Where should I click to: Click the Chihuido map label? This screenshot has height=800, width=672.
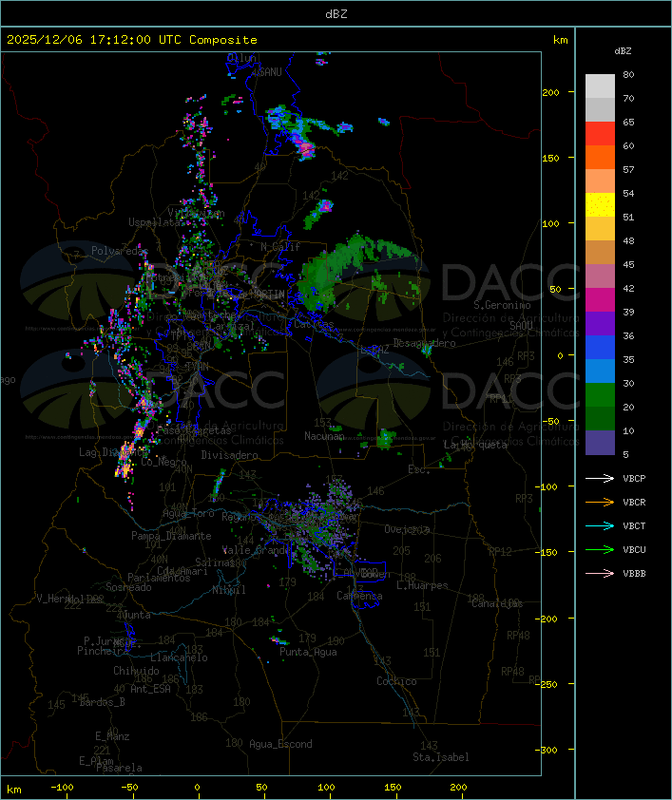click(136, 671)
